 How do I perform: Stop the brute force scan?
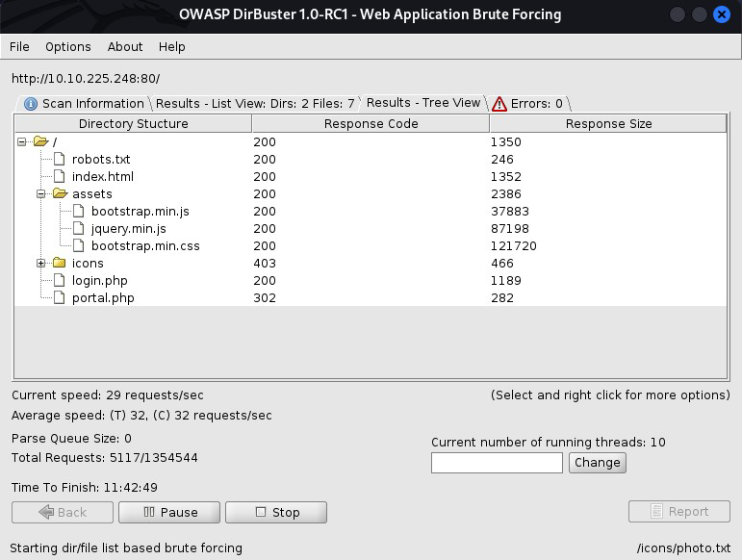point(275,512)
